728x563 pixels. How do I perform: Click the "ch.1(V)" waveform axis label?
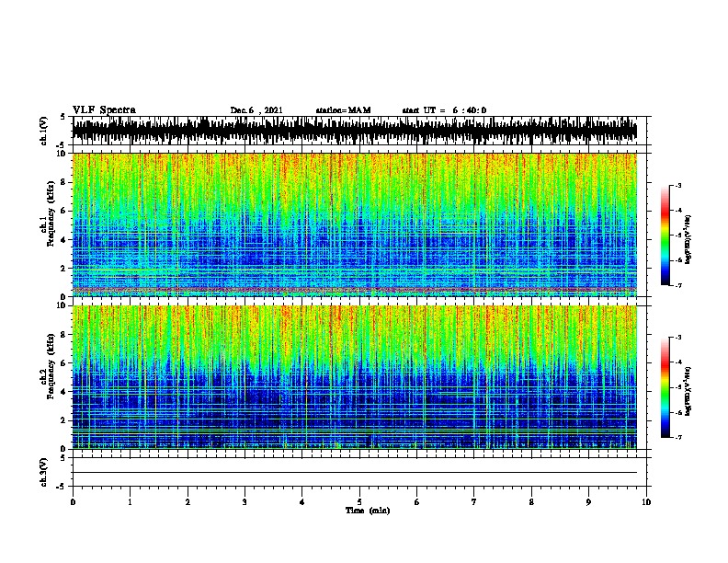click(44, 131)
